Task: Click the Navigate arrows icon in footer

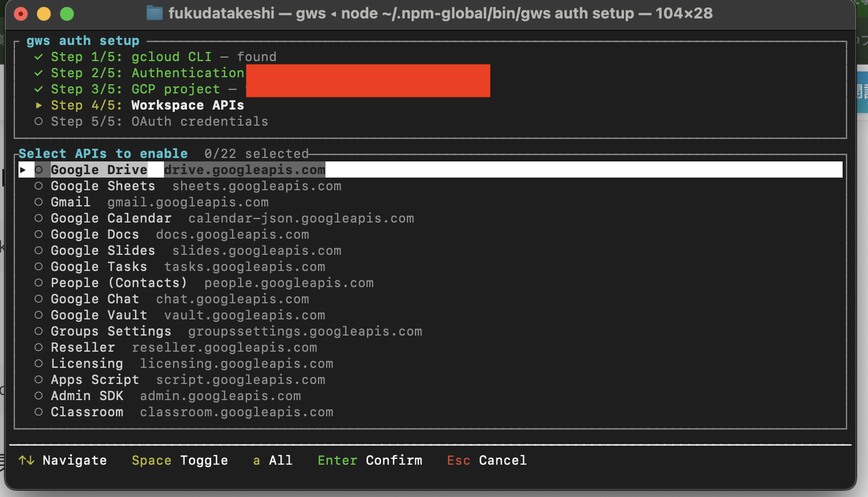Action: click(x=26, y=461)
